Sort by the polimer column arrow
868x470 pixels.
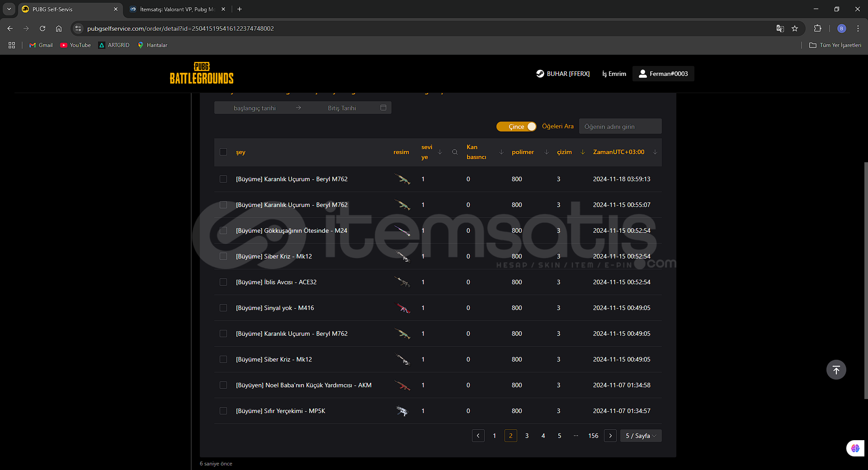[547, 152]
